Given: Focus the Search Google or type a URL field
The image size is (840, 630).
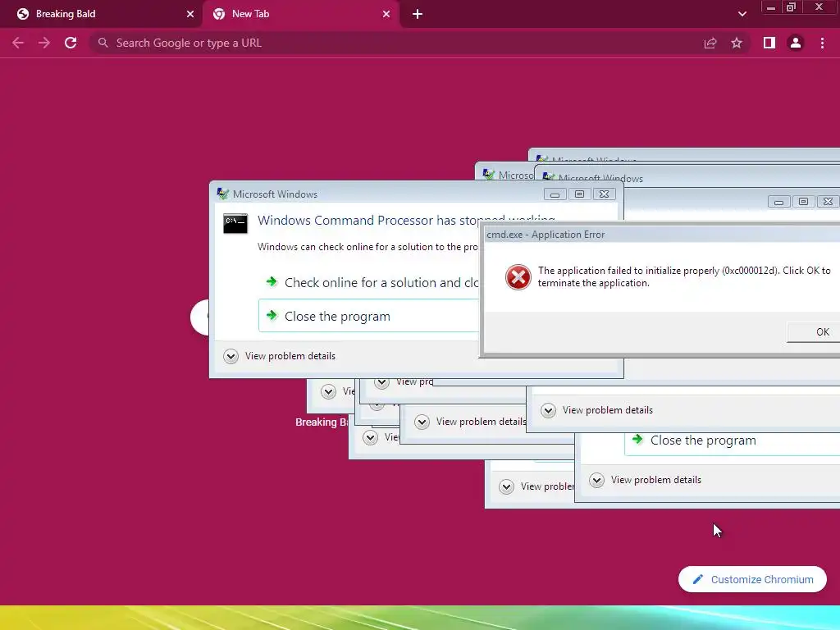Looking at the screenshot, I should pyautogui.click(x=396, y=43).
